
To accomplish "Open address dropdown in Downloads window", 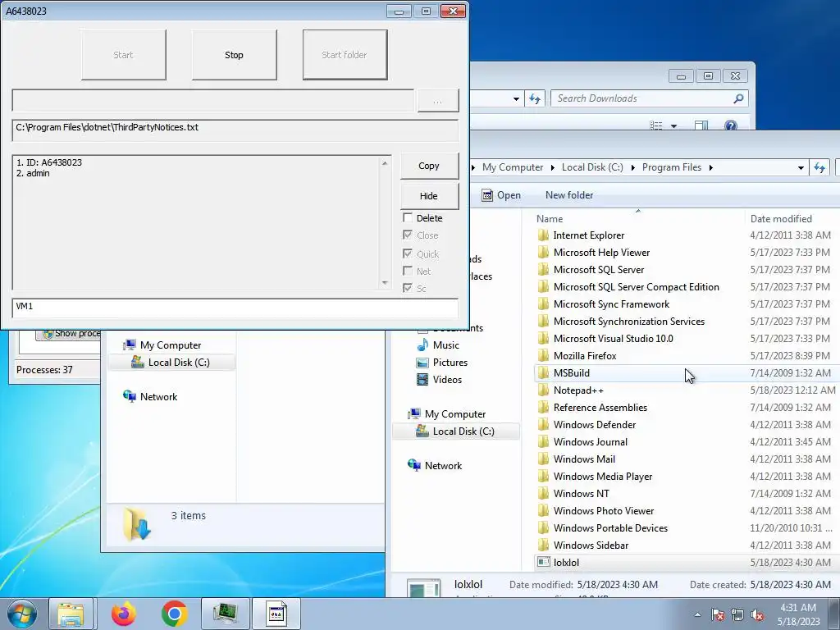I will [x=516, y=98].
